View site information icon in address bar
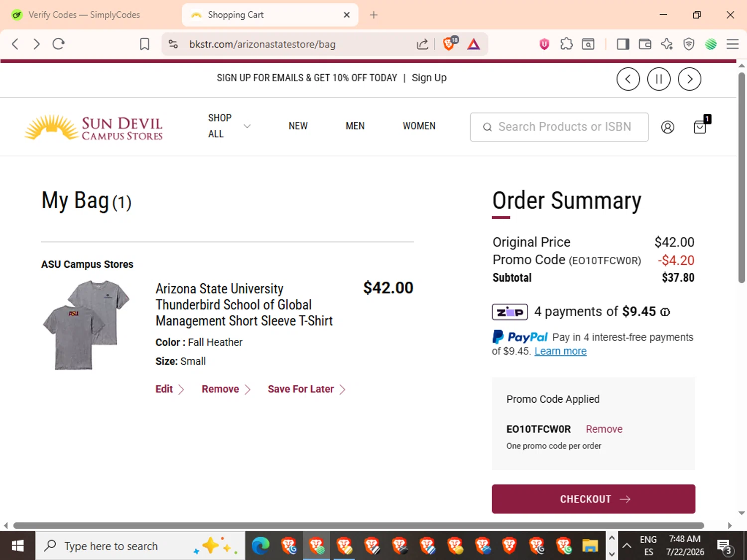747x560 pixels. 173,44
